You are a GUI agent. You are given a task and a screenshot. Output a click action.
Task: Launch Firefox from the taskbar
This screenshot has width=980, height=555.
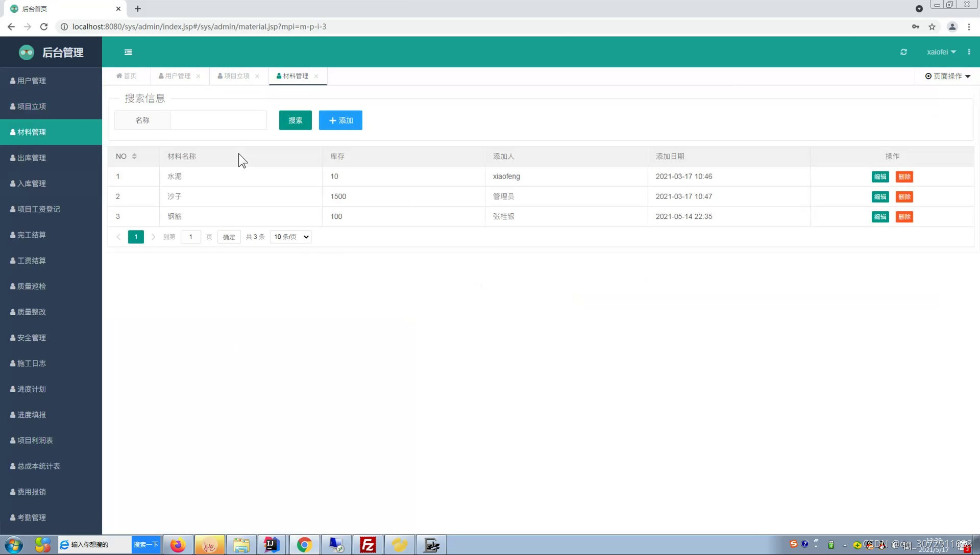tap(178, 545)
